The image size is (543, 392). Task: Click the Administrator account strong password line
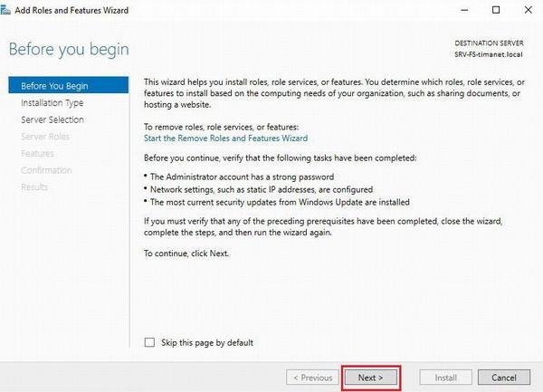pyautogui.click(x=242, y=177)
